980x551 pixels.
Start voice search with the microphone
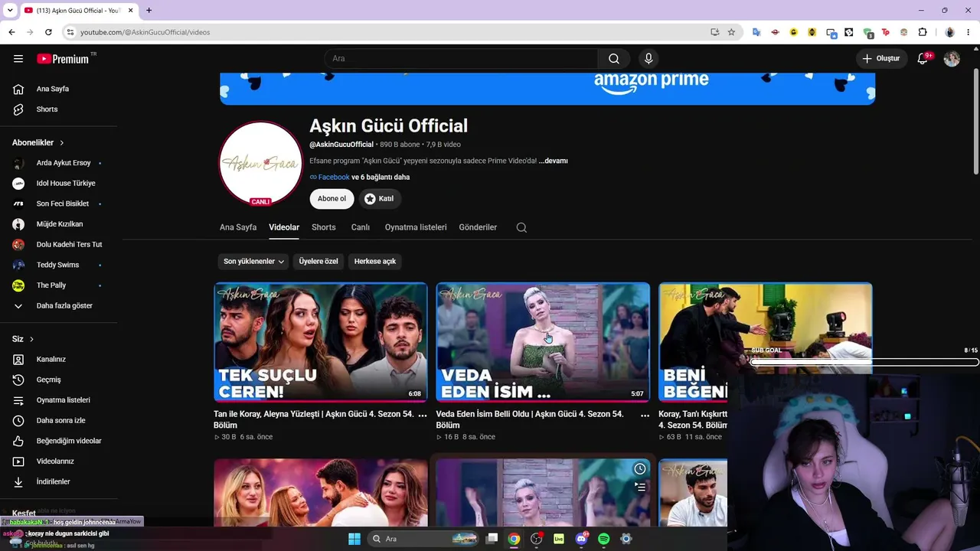click(648, 59)
